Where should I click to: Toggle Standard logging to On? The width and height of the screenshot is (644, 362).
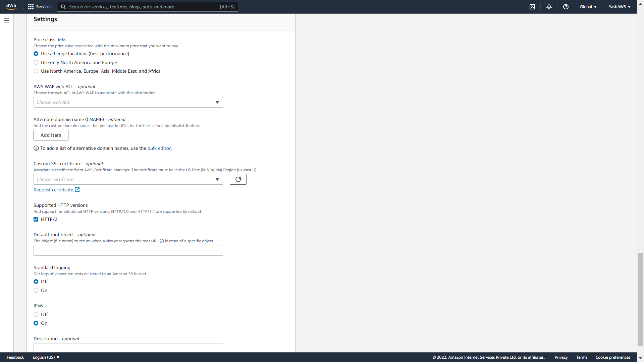[36, 290]
